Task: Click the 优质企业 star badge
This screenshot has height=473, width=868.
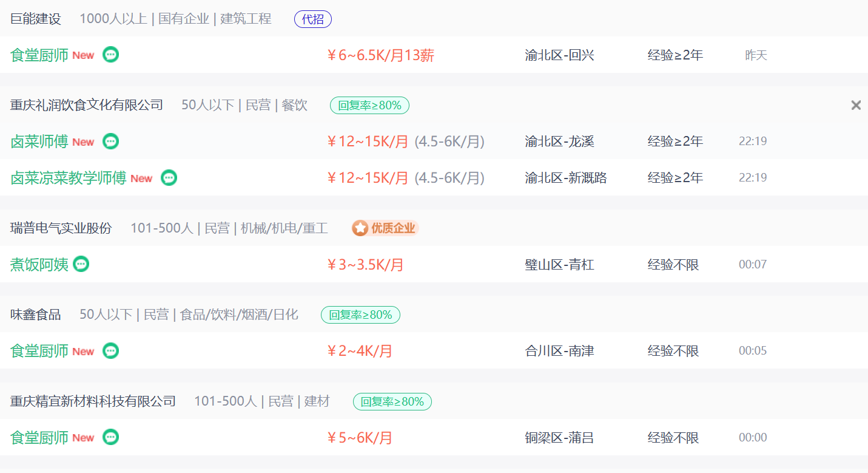Action: [385, 228]
